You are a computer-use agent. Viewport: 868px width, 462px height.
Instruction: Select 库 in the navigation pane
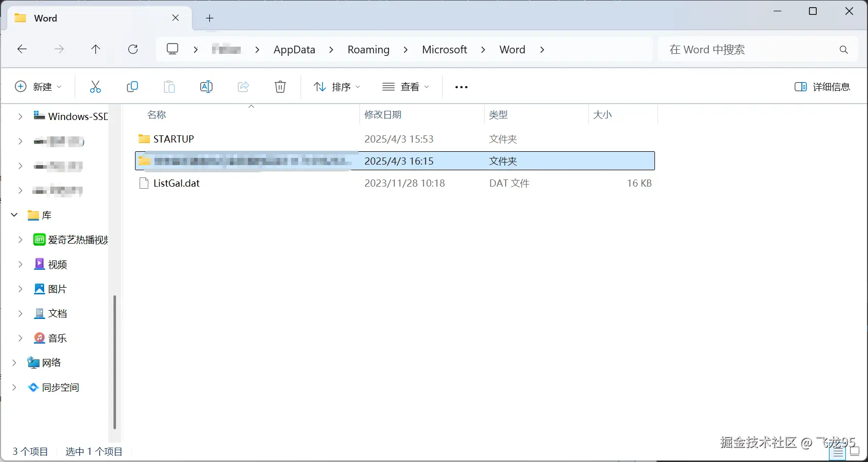click(x=46, y=215)
